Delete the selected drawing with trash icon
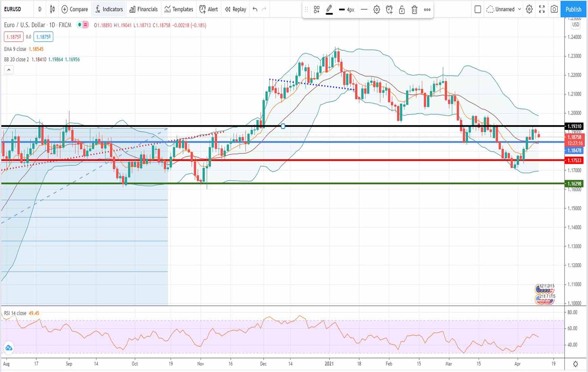Screen dimensions: 588x372 [x=414, y=10]
